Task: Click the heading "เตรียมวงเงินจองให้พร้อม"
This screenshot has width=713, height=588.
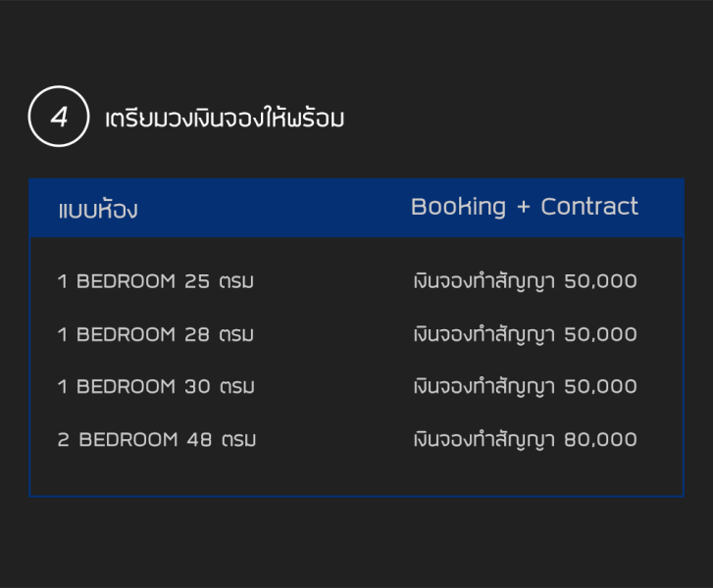Action: (x=225, y=120)
